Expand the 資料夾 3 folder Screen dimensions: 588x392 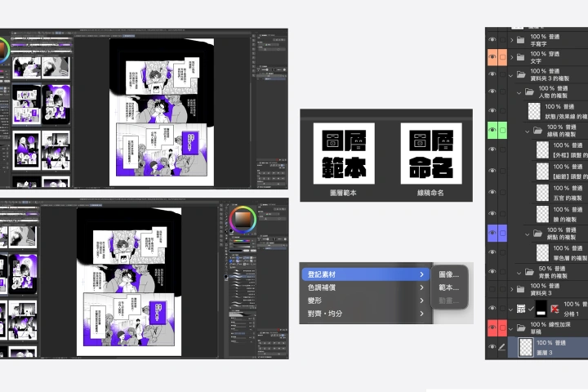coord(511,289)
